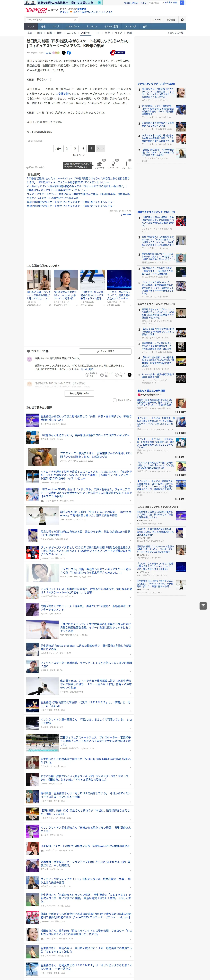Click もっと見る(11件) comments button
This screenshot has height=980, width=210.
[79, 393]
